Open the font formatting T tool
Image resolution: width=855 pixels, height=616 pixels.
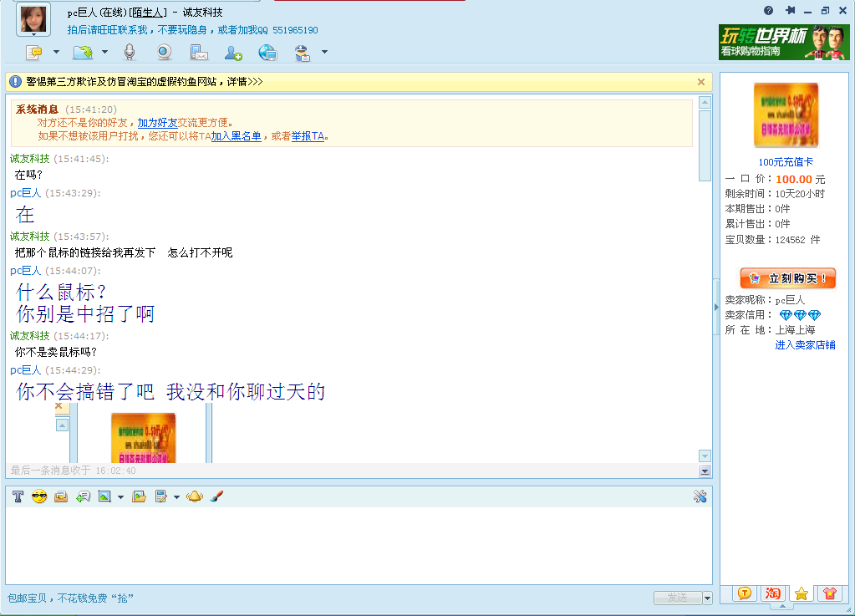[18, 496]
